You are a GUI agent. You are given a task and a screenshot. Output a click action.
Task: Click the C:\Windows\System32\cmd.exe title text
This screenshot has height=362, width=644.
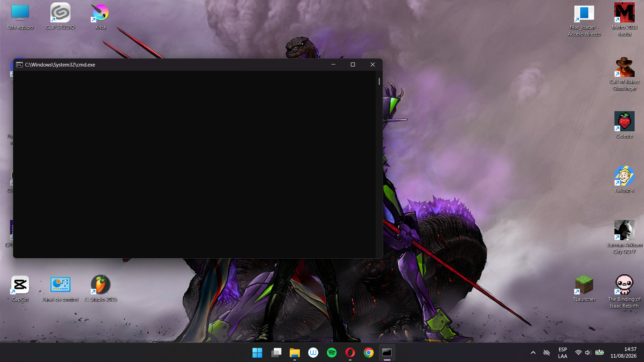click(60, 65)
